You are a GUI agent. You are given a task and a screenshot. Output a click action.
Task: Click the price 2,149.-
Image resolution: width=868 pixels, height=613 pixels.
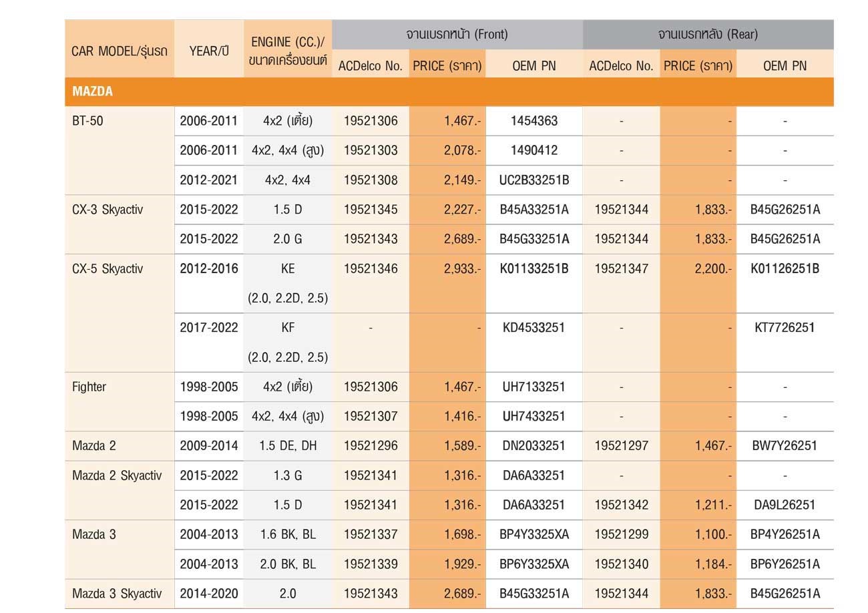coord(462,180)
